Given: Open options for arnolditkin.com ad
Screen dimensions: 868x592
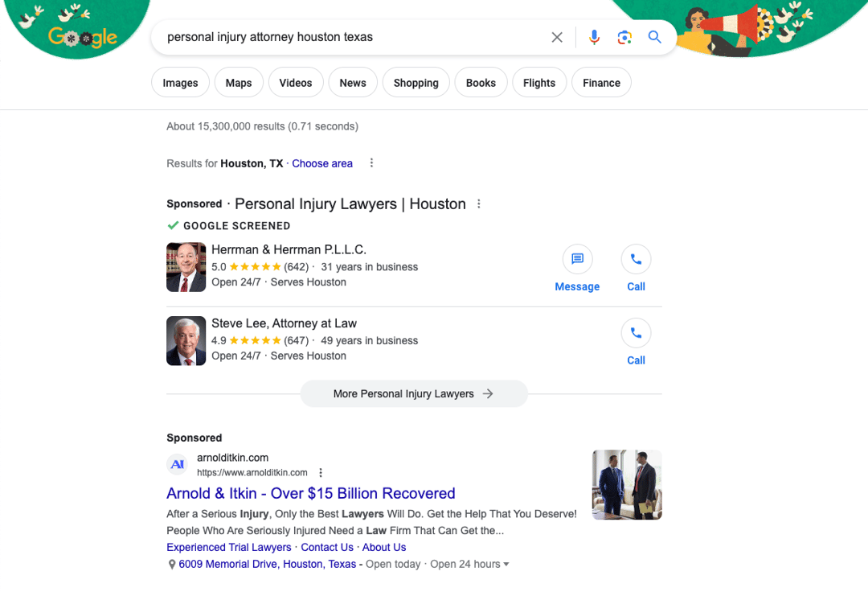Looking at the screenshot, I should [x=321, y=472].
